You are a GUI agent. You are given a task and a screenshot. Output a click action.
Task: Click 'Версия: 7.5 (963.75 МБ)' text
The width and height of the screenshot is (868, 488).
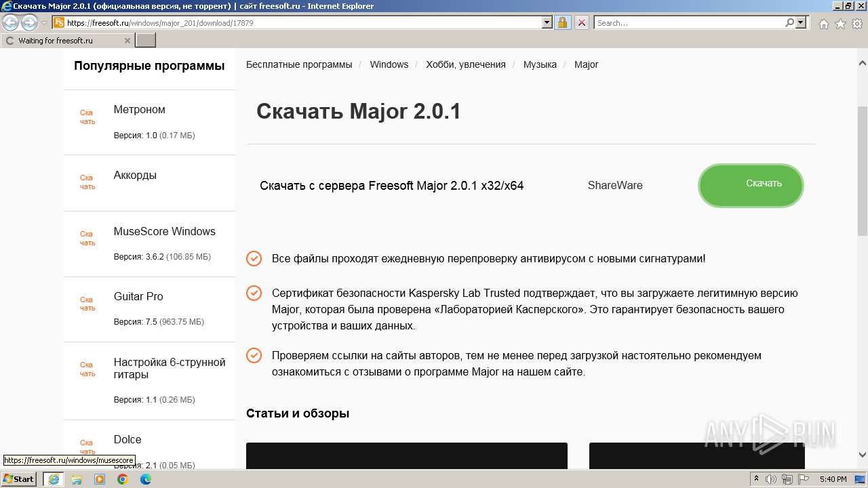[x=159, y=322]
